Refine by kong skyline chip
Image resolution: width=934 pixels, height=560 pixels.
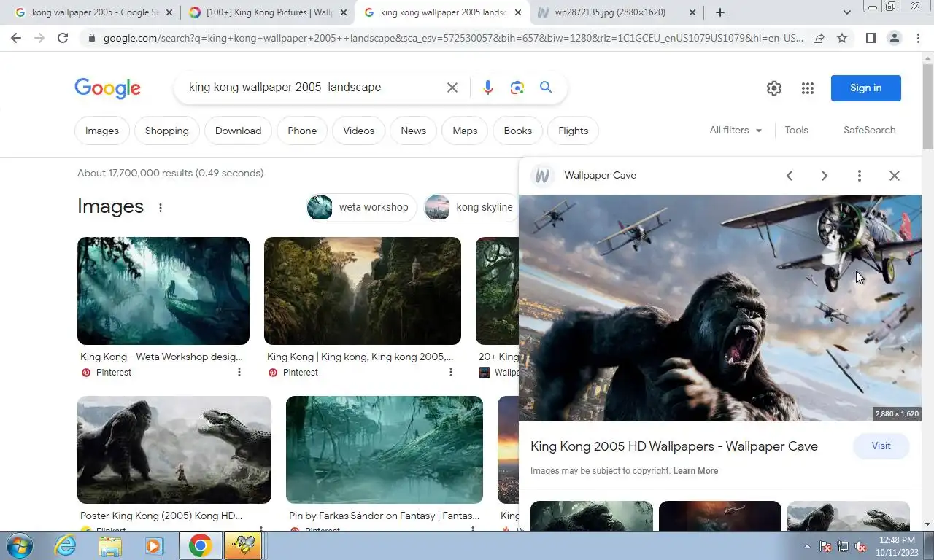(471, 208)
